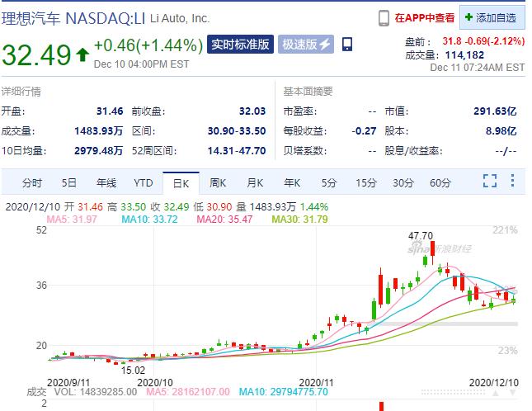The width and height of the screenshot is (532, 411).
Task: Click the current price 32.49
Action: pyautogui.click(x=36, y=55)
